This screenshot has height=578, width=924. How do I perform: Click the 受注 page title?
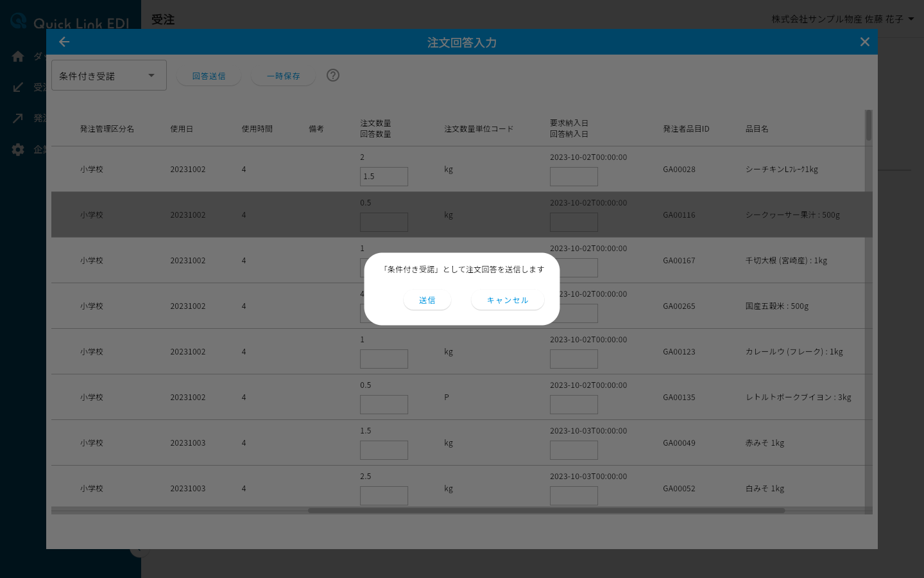click(x=163, y=20)
